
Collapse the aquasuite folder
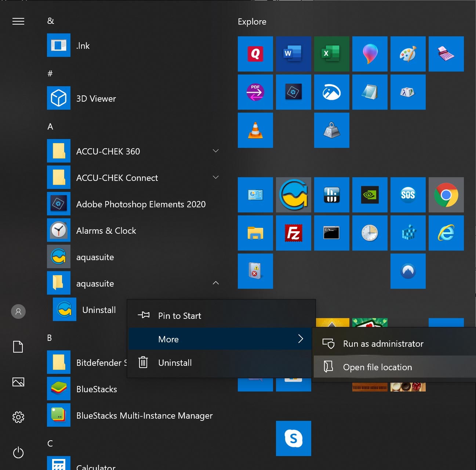coord(216,283)
